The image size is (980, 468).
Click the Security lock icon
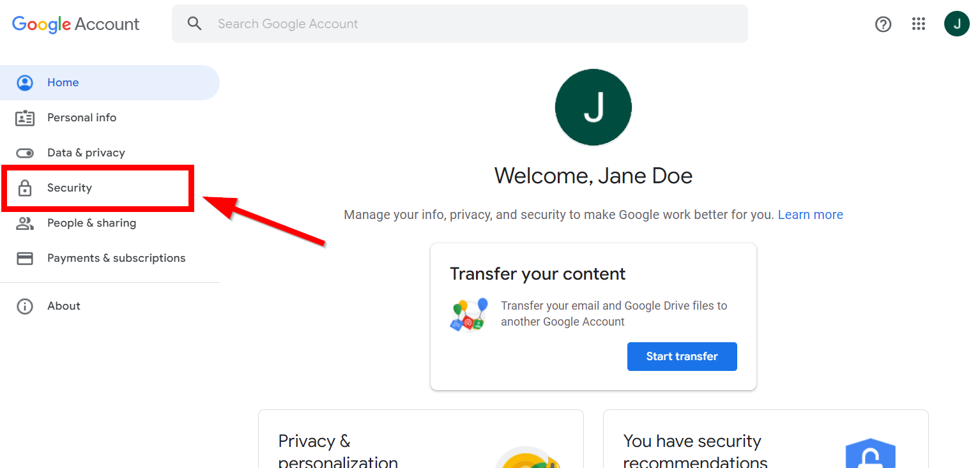click(25, 188)
